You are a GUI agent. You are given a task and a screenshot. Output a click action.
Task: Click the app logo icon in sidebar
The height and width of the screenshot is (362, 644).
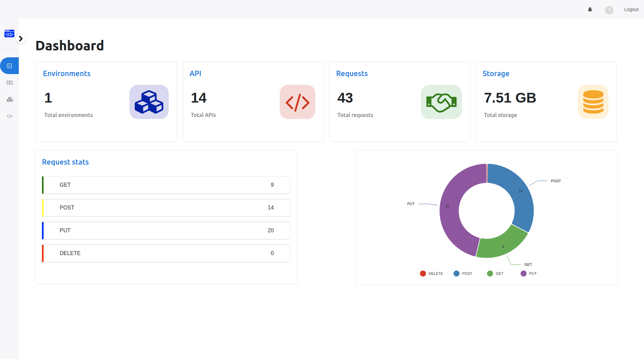9,33
